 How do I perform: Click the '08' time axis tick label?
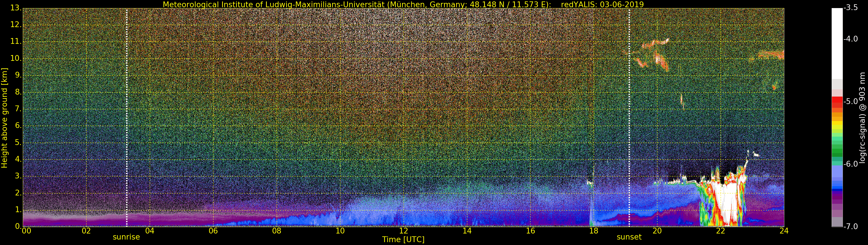277,231
